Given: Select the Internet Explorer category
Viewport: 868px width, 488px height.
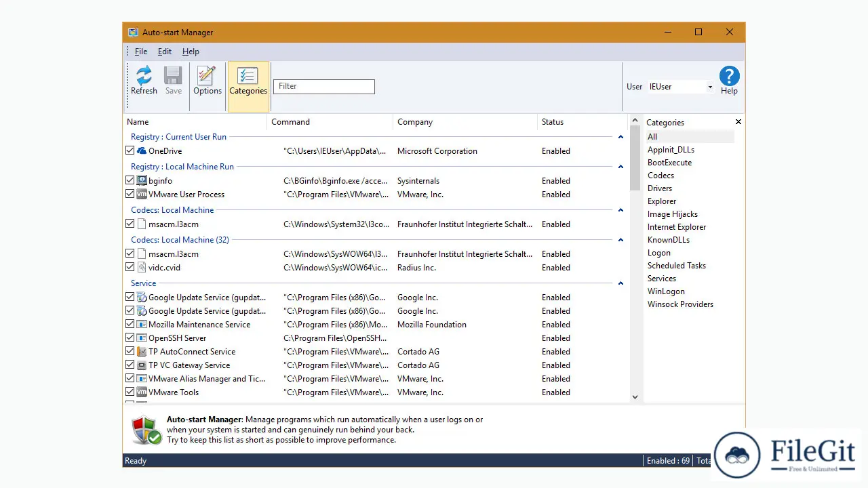Looking at the screenshot, I should [x=676, y=227].
